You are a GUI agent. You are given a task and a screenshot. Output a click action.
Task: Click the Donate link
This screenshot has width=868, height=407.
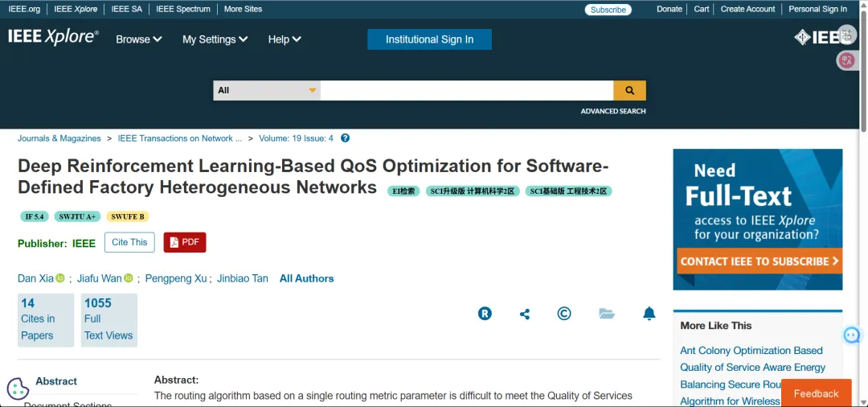(669, 9)
